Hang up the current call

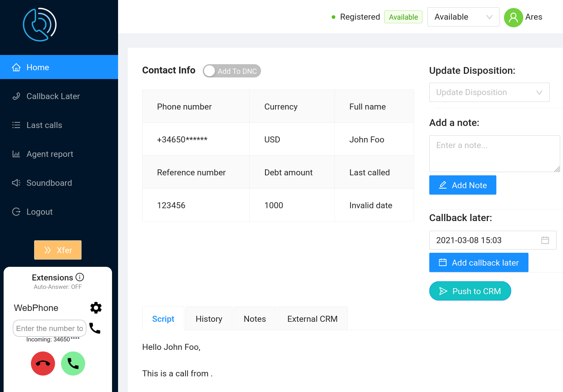(x=43, y=363)
